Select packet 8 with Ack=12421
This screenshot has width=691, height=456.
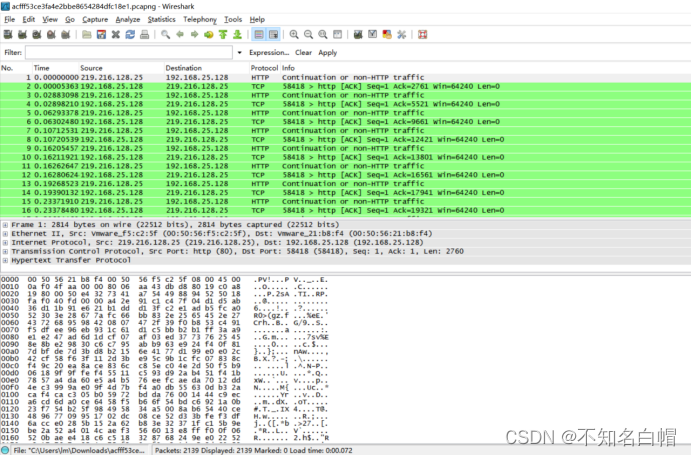tap(346, 139)
